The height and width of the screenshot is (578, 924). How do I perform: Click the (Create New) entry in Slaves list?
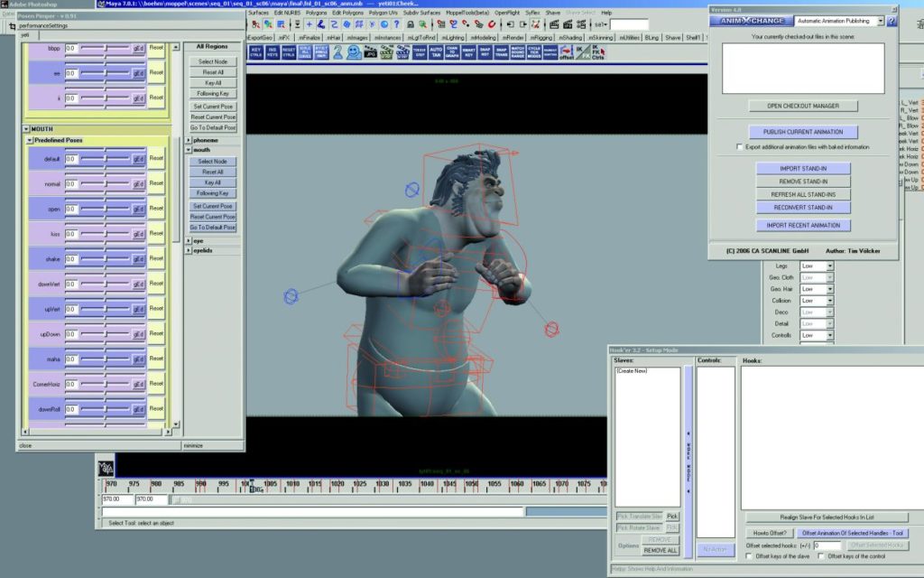[633, 371]
